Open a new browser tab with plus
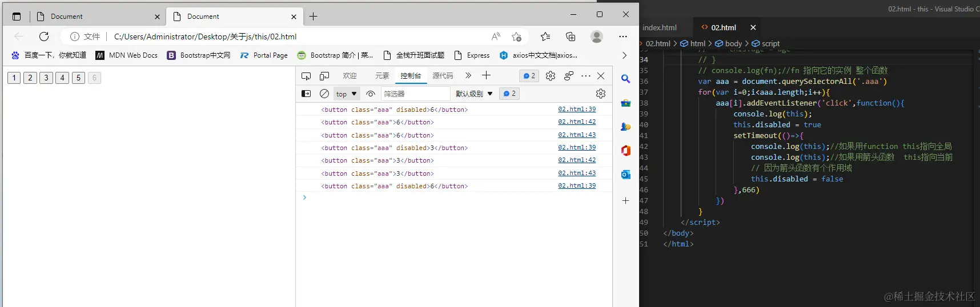The width and height of the screenshot is (980, 307). coord(313,17)
